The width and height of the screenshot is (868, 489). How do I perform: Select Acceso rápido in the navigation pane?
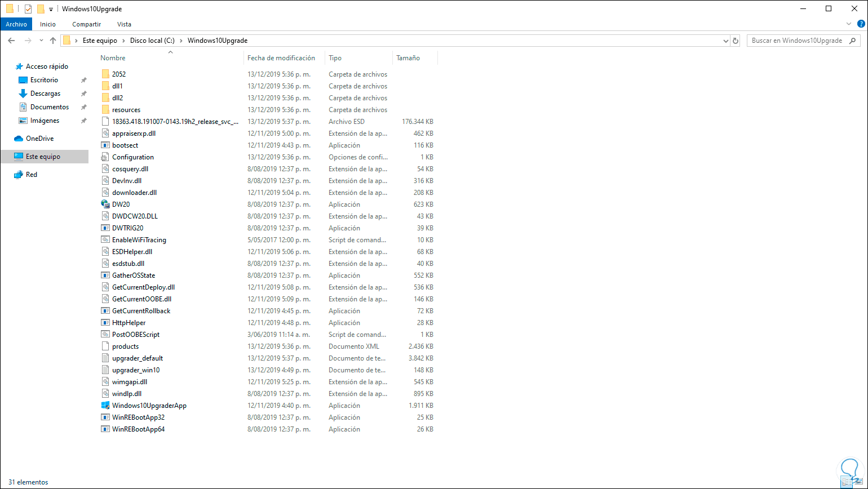[47, 66]
